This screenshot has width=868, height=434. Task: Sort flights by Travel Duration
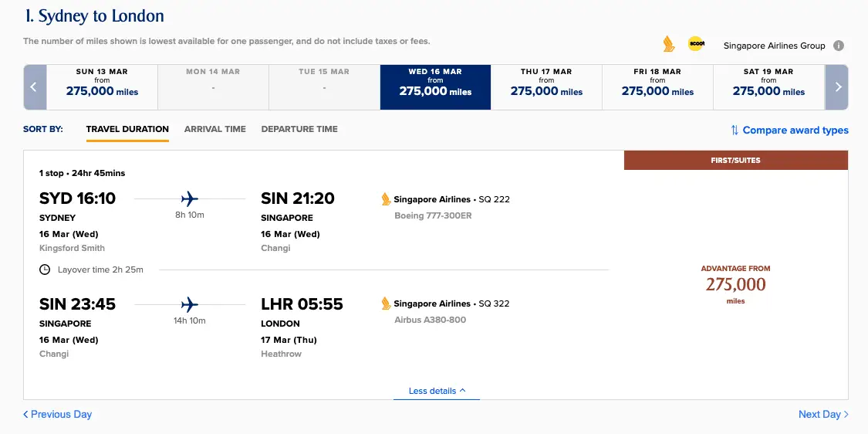click(x=127, y=129)
